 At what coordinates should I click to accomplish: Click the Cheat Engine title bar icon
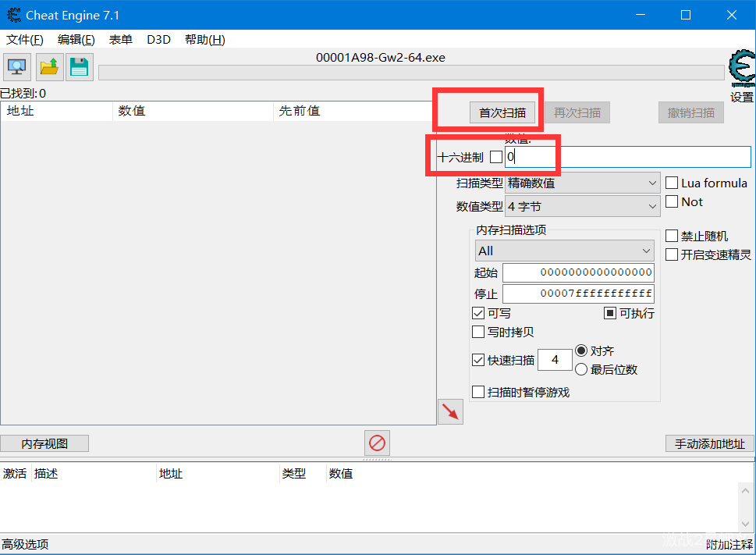(x=13, y=15)
